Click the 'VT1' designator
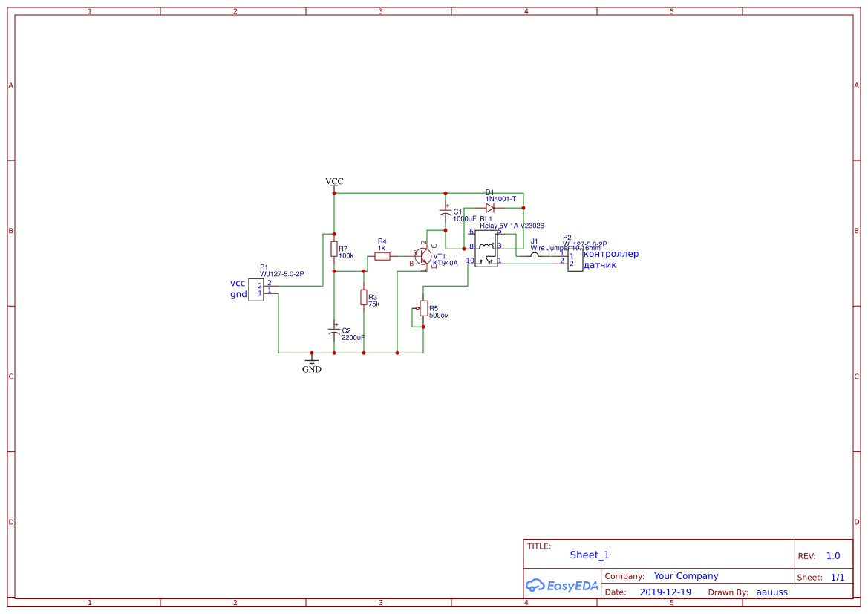 pos(439,256)
